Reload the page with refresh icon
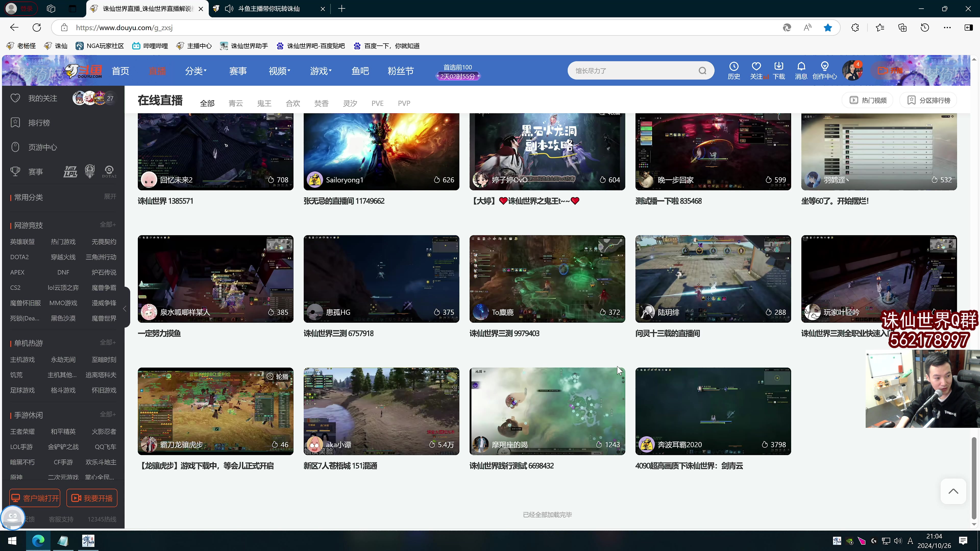This screenshot has width=980, height=551. click(36, 27)
